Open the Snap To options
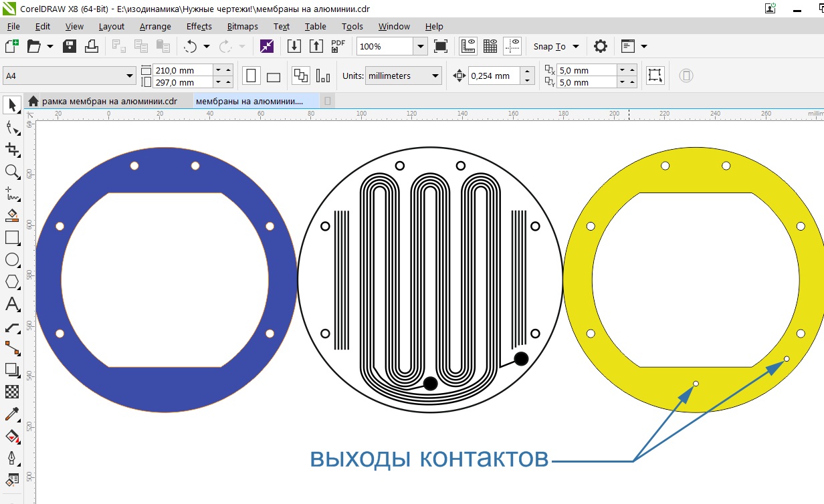Image resolution: width=824 pixels, height=504 pixels. (x=556, y=46)
